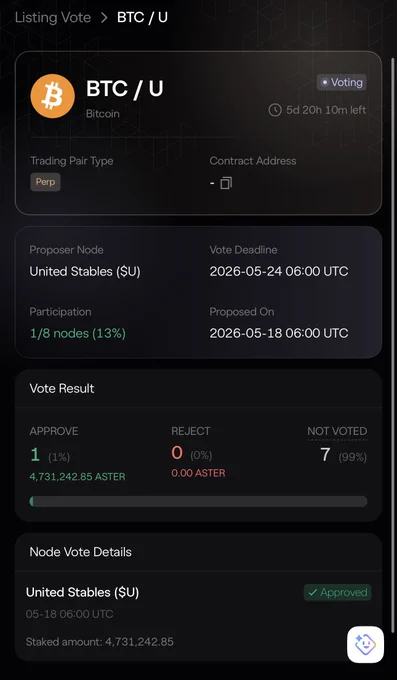Click the breadcrumb chevron separator
Viewport: 397px width, 680px height.
[x=104, y=18]
